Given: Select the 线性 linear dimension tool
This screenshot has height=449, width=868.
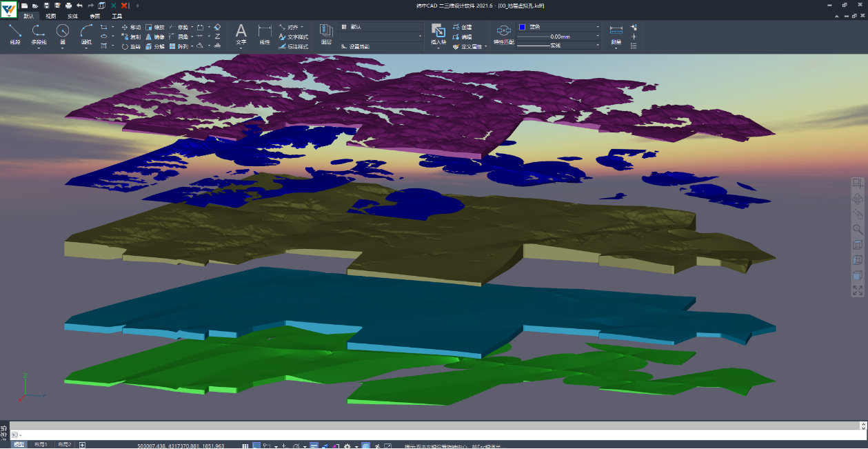Looking at the screenshot, I should (x=264, y=33).
